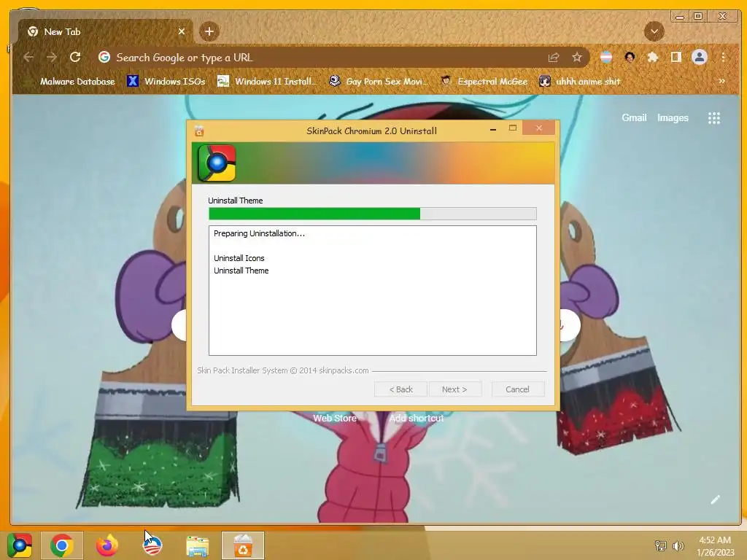Click the avatar-face extension icon

[630, 58]
